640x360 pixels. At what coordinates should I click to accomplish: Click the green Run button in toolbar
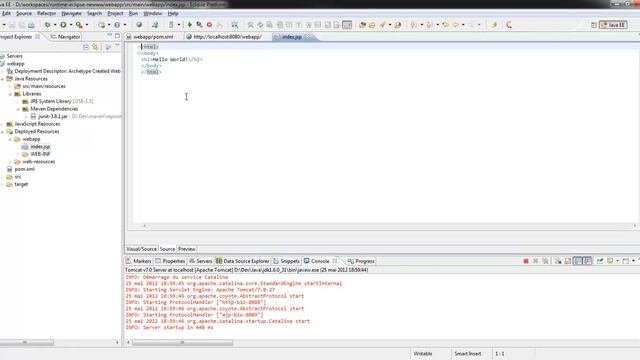tap(63, 25)
